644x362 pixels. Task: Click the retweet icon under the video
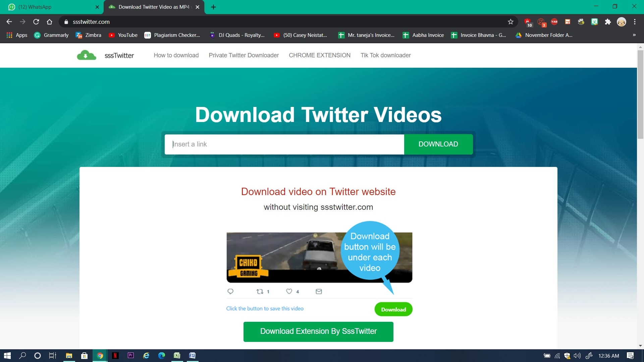tap(260, 291)
